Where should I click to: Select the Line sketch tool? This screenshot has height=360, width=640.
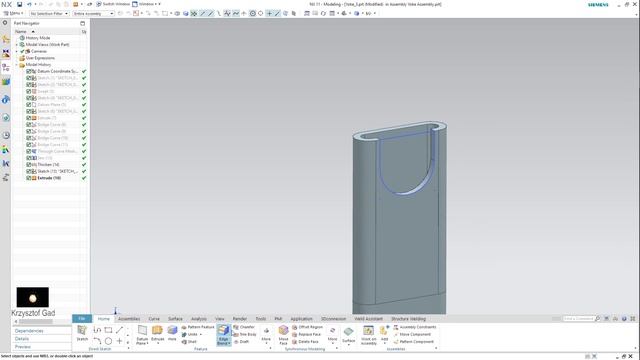[x=119, y=330]
